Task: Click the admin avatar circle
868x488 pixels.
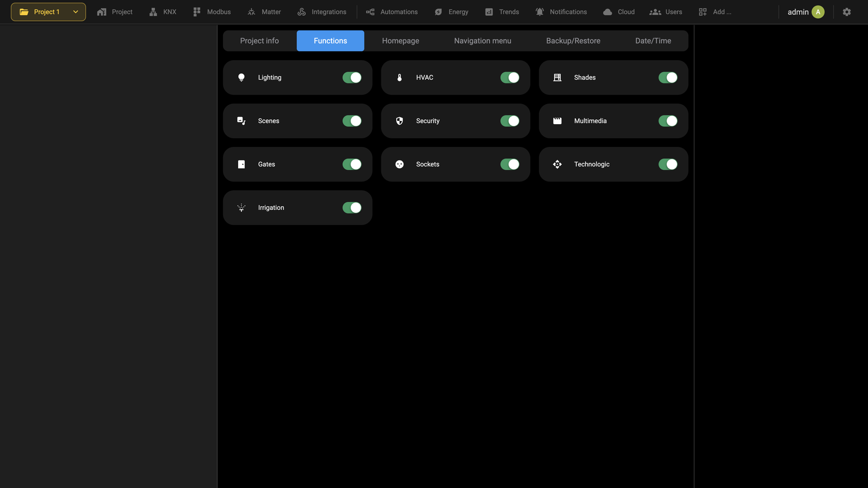Action: [818, 12]
